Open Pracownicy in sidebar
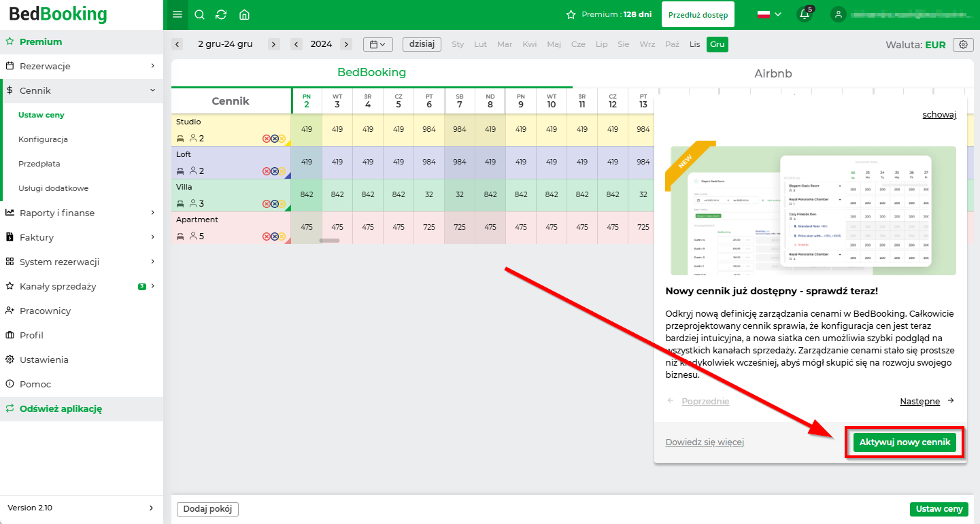The height and width of the screenshot is (524, 980). pyautogui.click(x=82, y=311)
